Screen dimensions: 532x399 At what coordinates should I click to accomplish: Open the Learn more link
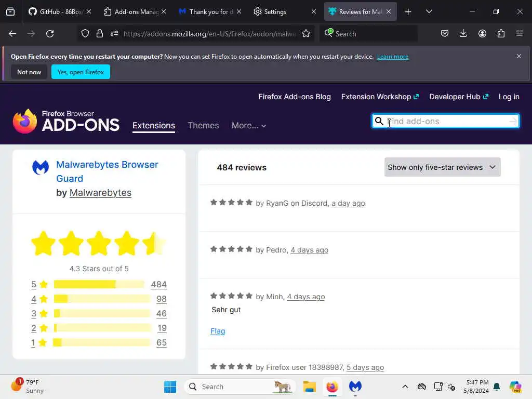[393, 57]
